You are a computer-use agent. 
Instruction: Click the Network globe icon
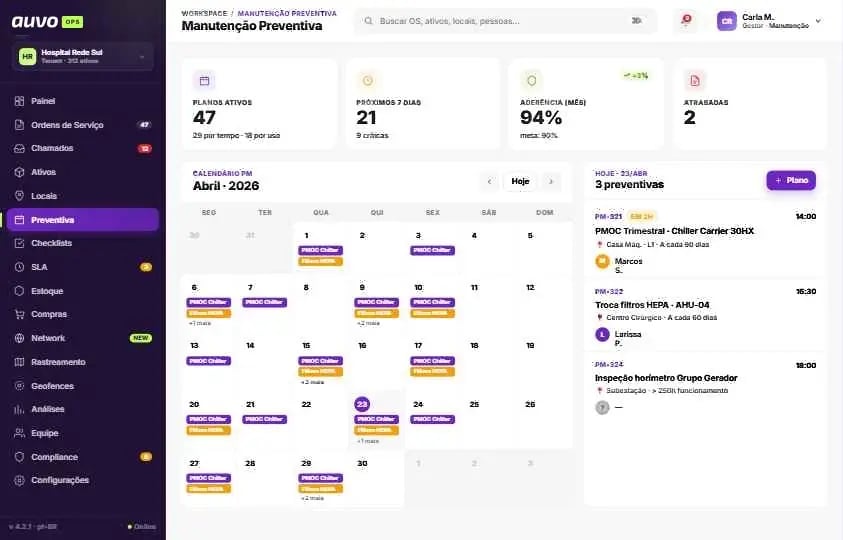coord(19,338)
